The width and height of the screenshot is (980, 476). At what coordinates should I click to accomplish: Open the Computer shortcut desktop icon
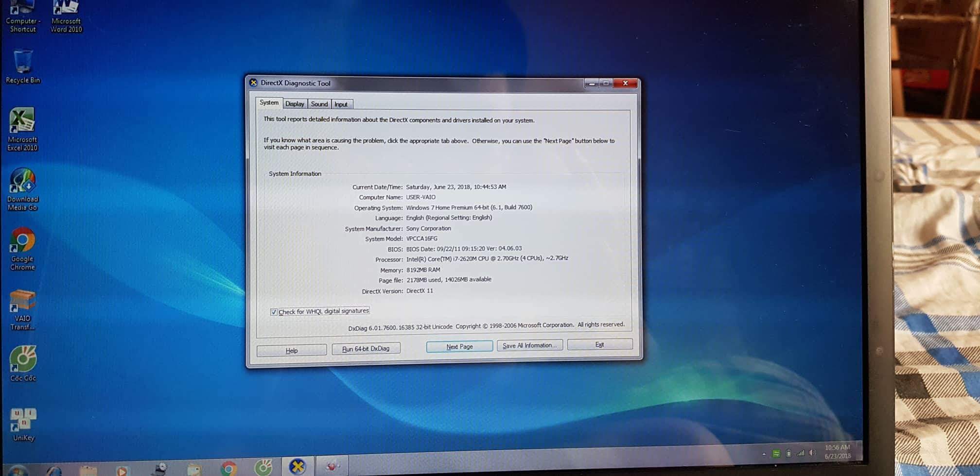coord(22,17)
